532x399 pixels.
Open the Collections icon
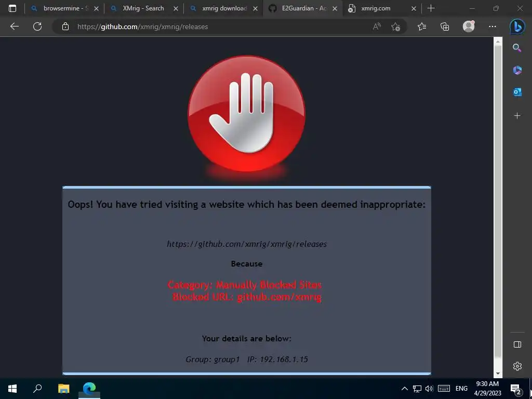445,26
